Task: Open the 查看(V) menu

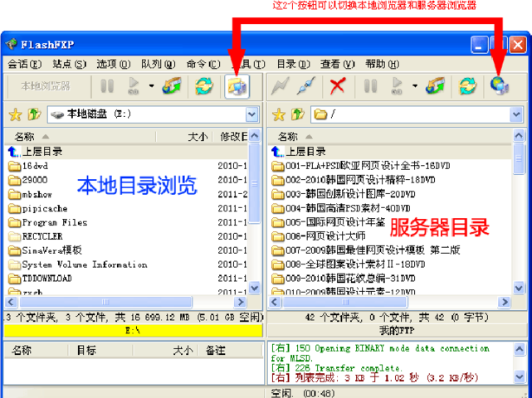Action: click(337, 64)
